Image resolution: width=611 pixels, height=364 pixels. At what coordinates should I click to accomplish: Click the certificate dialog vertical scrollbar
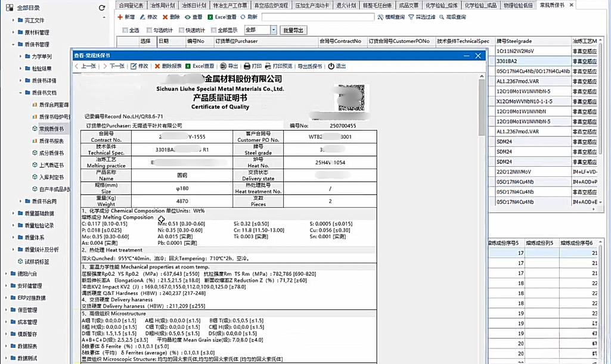[x=482, y=107]
